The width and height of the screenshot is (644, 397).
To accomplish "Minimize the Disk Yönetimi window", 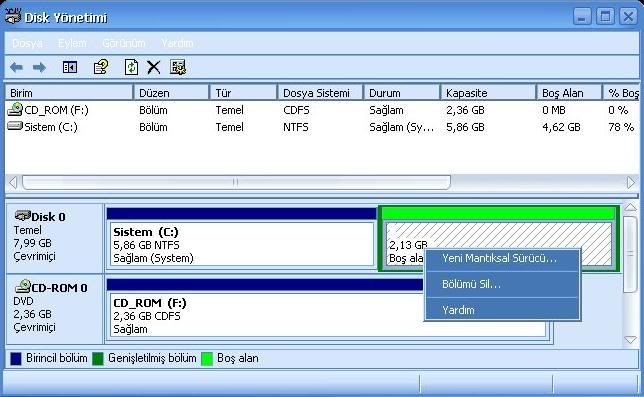I will coord(582,16).
